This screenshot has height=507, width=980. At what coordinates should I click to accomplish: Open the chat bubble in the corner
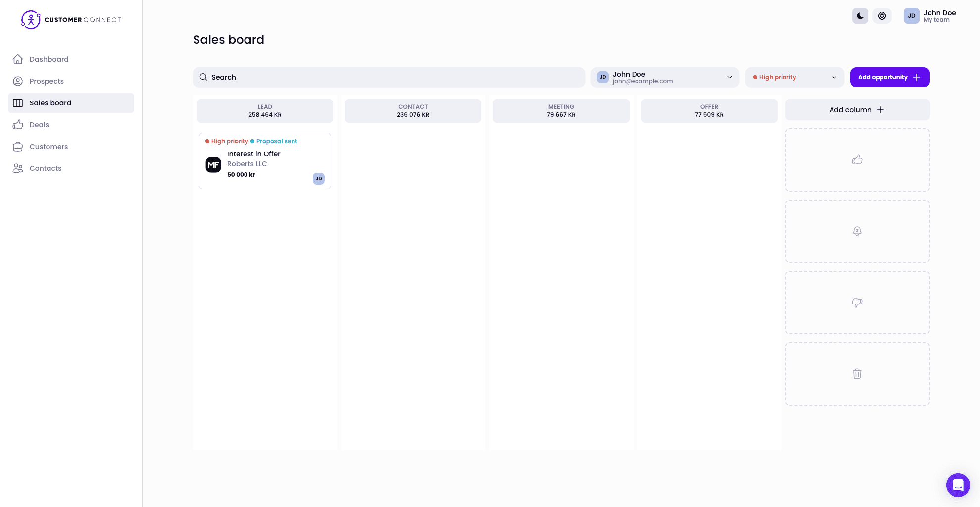point(958,485)
